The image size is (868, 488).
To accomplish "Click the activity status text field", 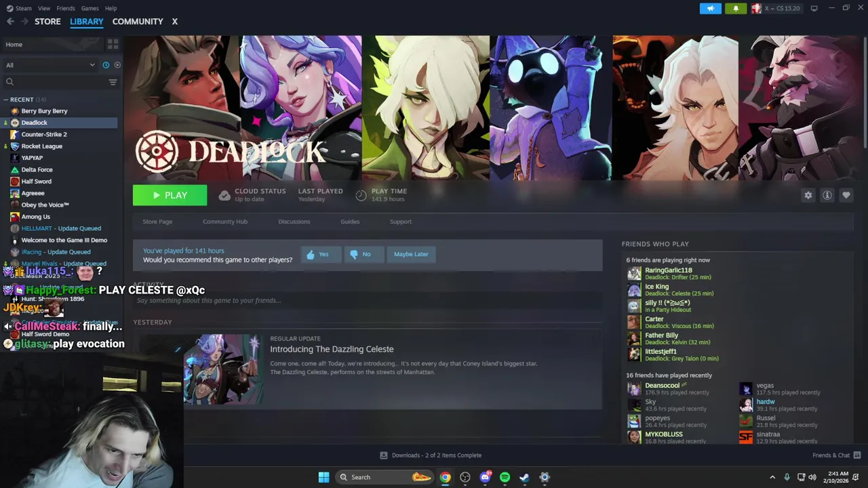I will (x=368, y=300).
